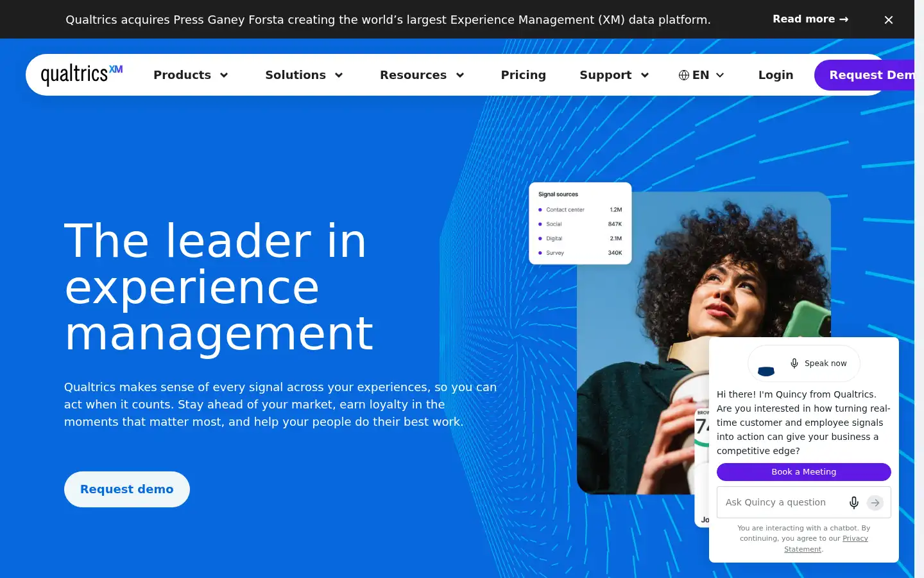This screenshot has width=924, height=578.
Task: Click the purple Request Demo nav button
Action: [864, 75]
